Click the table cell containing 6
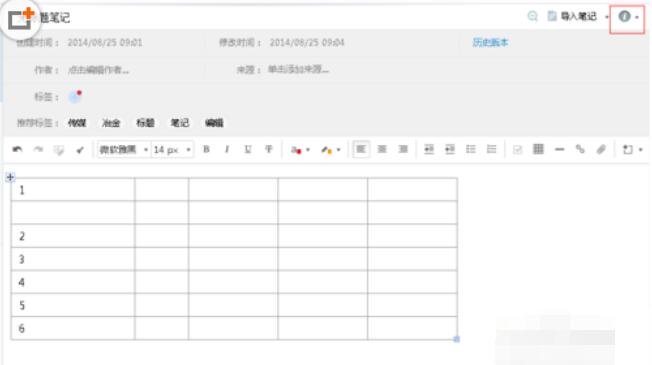Image resolution: width=652 pixels, height=365 pixels. click(73, 328)
